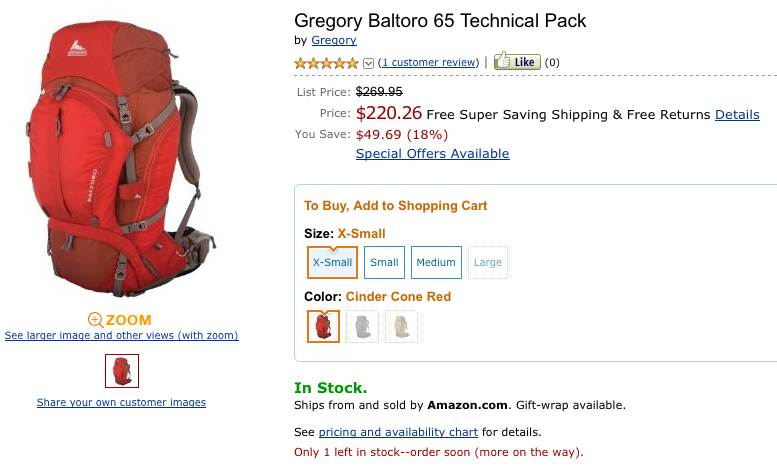777x469 pixels.
Task: Select the gray backpack color swatch
Action: click(362, 327)
